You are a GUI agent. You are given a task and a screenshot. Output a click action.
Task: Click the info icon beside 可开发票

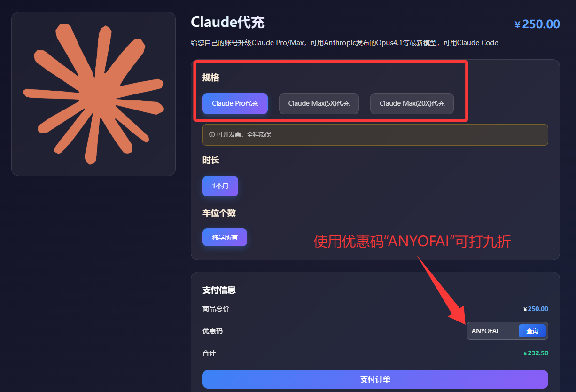212,135
